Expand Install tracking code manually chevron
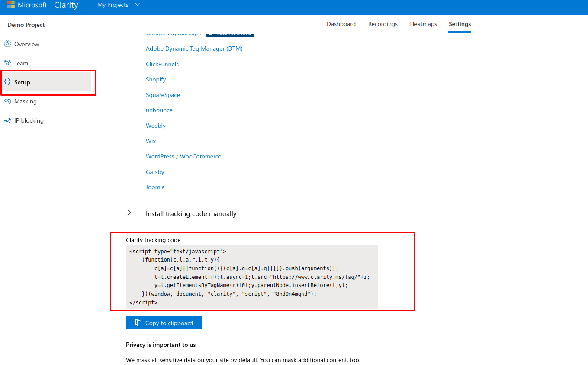Image resolution: width=588 pixels, height=365 pixels. 129,213
